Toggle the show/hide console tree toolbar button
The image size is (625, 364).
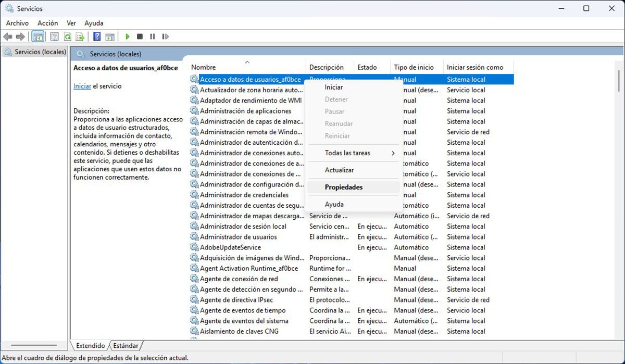37,36
